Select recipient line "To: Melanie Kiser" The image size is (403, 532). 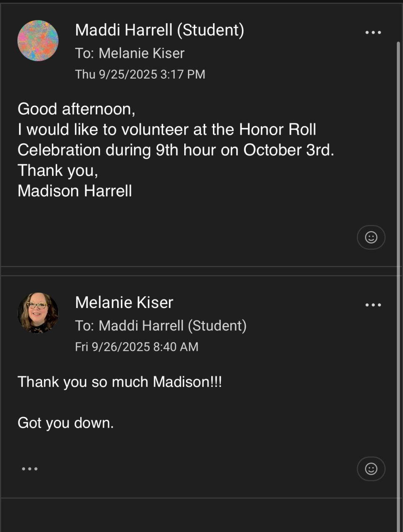click(x=129, y=53)
